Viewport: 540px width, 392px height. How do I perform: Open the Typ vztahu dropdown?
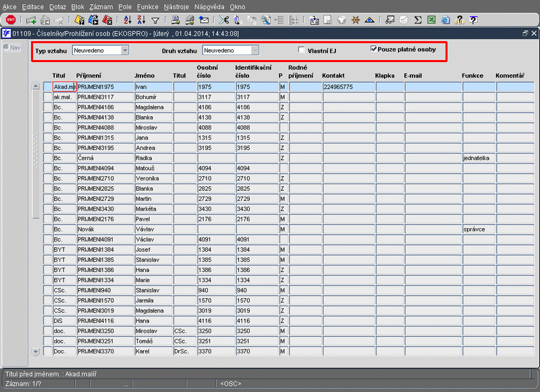point(124,50)
